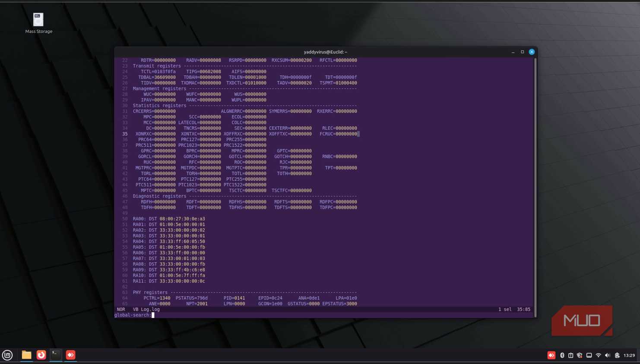The image size is (640, 364).
Task: Open AnyDesk from the taskbar launcher
Action: pyautogui.click(x=70, y=355)
